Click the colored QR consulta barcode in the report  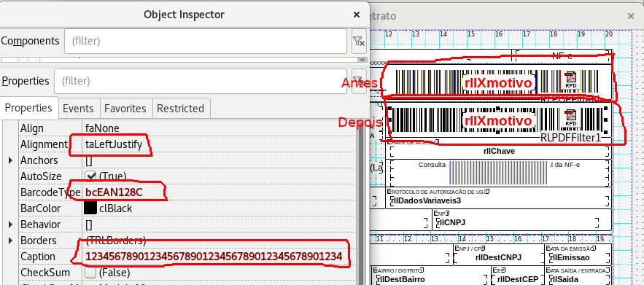tap(499, 173)
